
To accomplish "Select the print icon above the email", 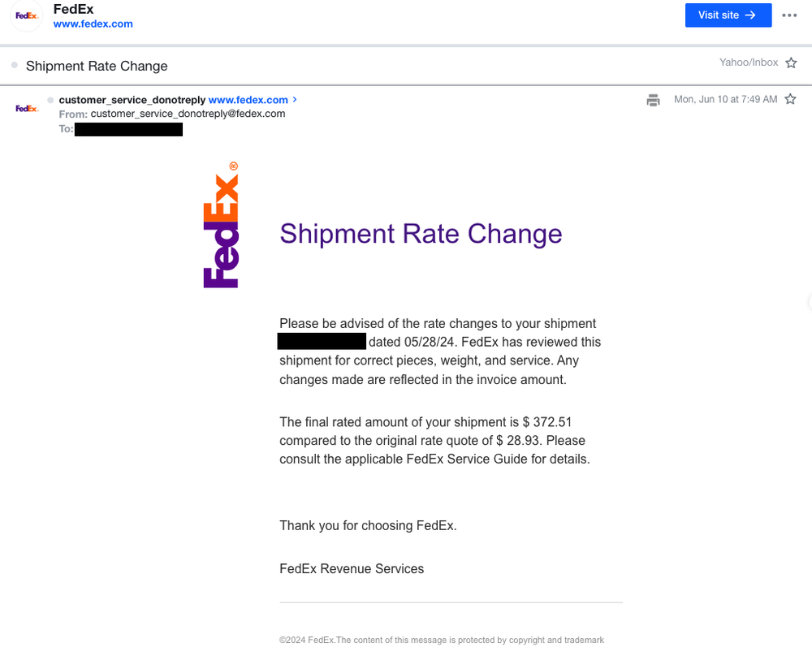I will pyautogui.click(x=654, y=100).
